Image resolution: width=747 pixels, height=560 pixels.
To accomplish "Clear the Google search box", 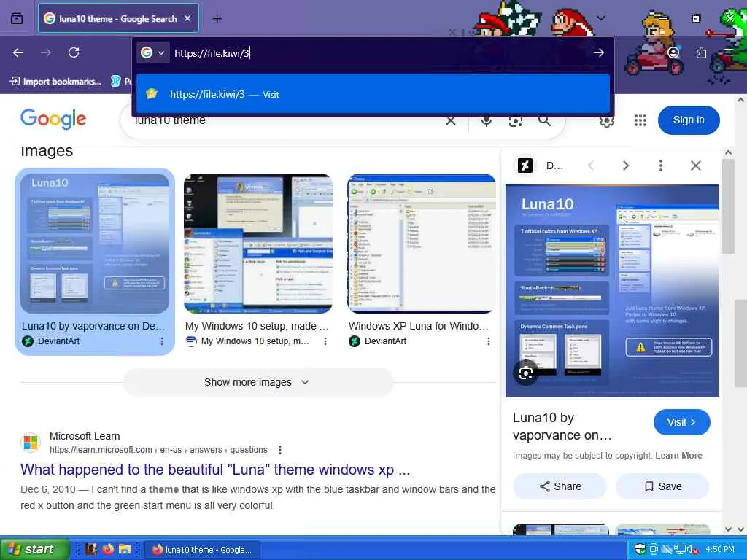I will tap(451, 120).
